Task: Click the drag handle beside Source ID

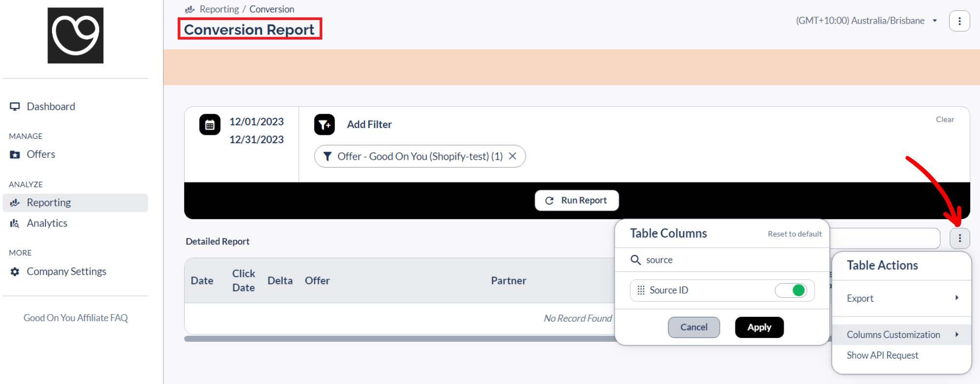Action: [641, 290]
